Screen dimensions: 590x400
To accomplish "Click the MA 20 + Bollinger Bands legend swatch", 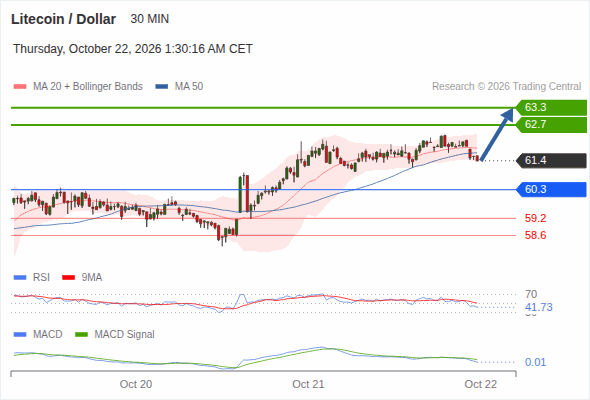I will pyautogui.click(x=20, y=87).
